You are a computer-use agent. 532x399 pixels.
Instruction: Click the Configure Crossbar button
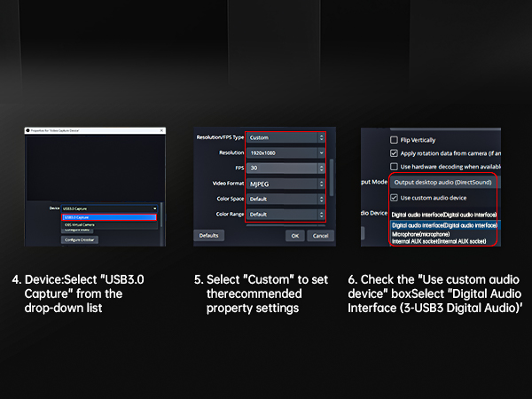pyautogui.click(x=80, y=240)
